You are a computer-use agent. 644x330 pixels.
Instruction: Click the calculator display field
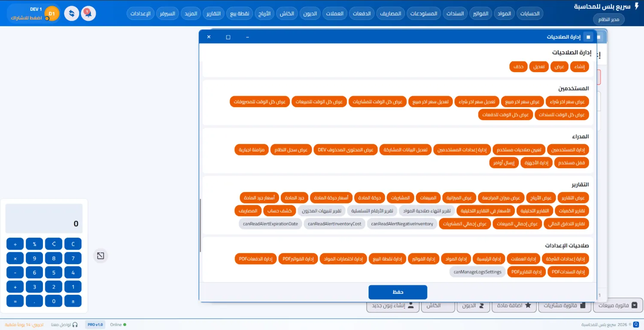pyautogui.click(x=43, y=219)
